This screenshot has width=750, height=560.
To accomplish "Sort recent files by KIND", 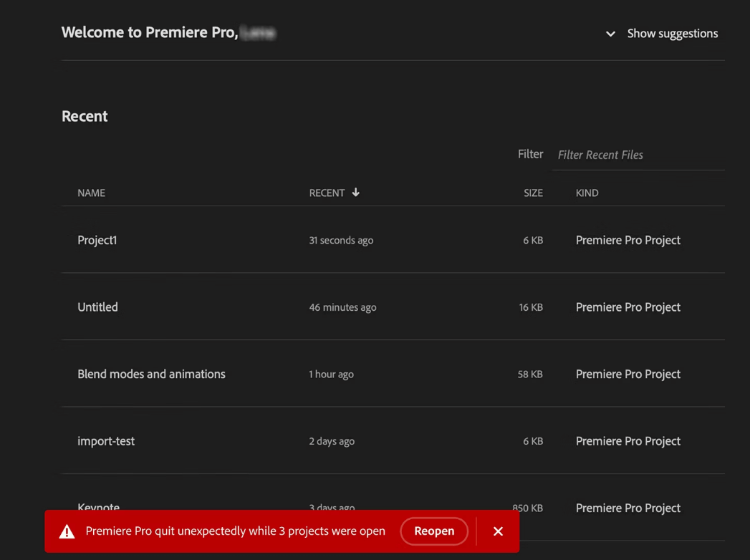I will pos(587,193).
